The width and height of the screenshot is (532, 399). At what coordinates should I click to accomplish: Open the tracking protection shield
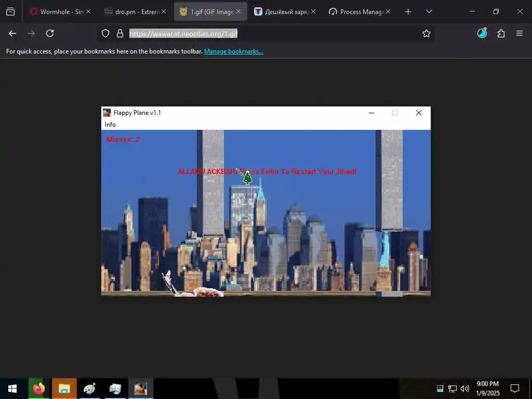(x=105, y=33)
